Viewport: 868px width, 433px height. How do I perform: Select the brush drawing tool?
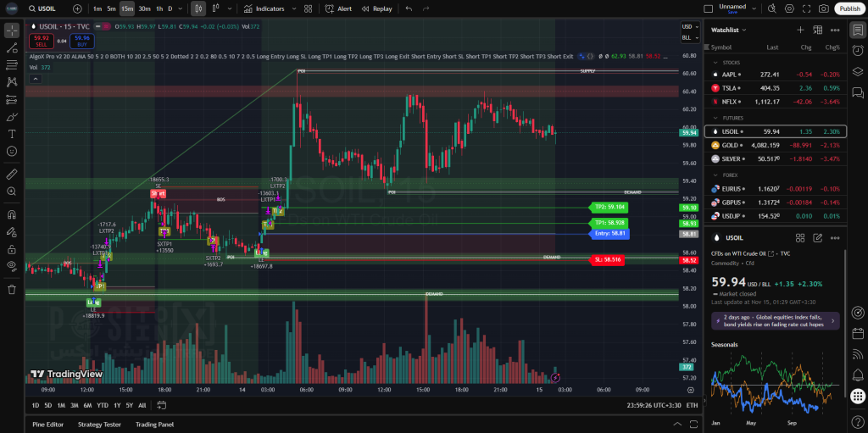click(x=12, y=117)
